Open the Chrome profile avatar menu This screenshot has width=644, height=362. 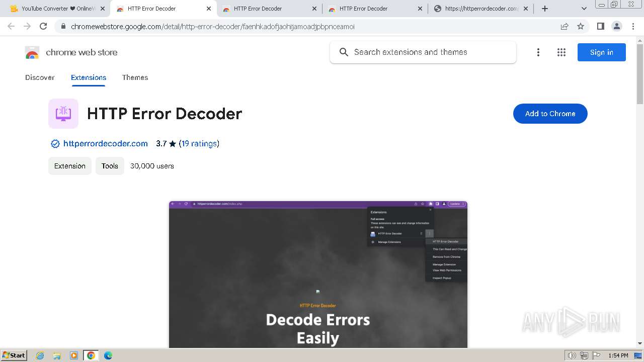click(617, 26)
